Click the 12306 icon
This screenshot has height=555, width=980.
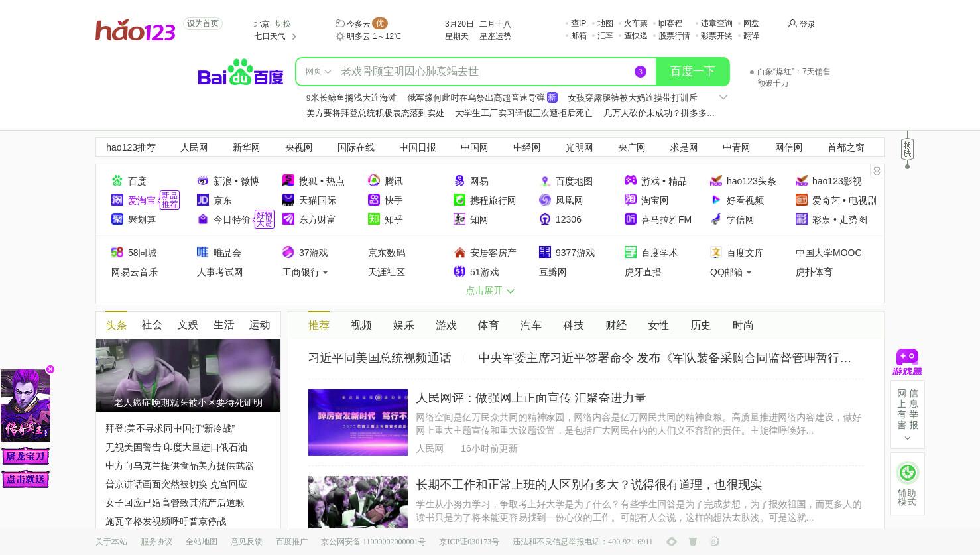pyautogui.click(x=545, y=219)
